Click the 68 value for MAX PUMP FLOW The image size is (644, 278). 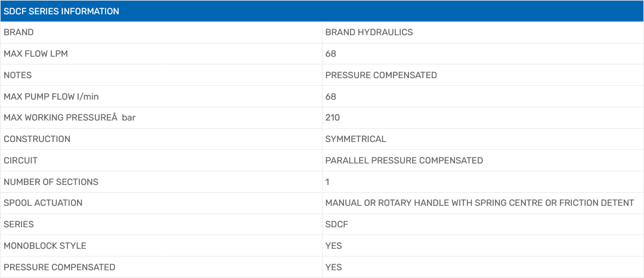coord(330,97)
